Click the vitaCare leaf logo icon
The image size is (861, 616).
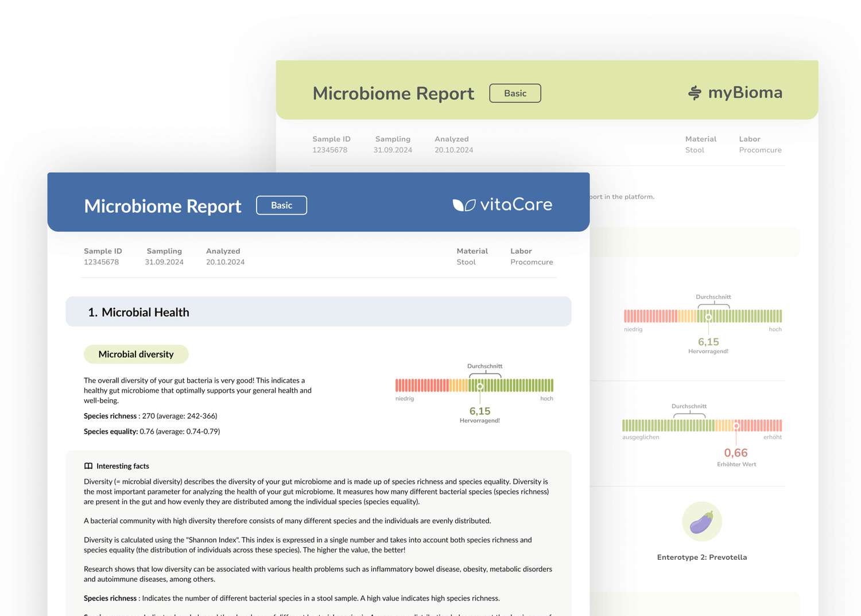pyautogui.click(x=464, y=205)
